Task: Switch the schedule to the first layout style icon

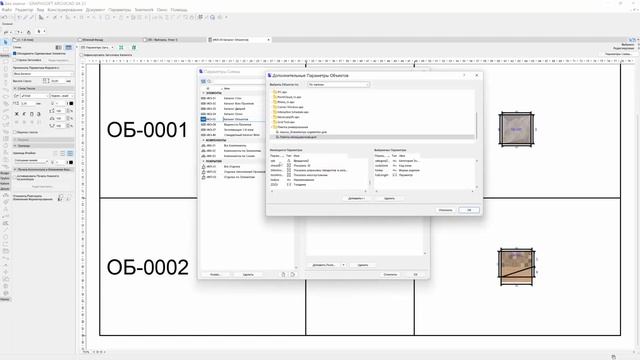Action: tap(59, 47)
